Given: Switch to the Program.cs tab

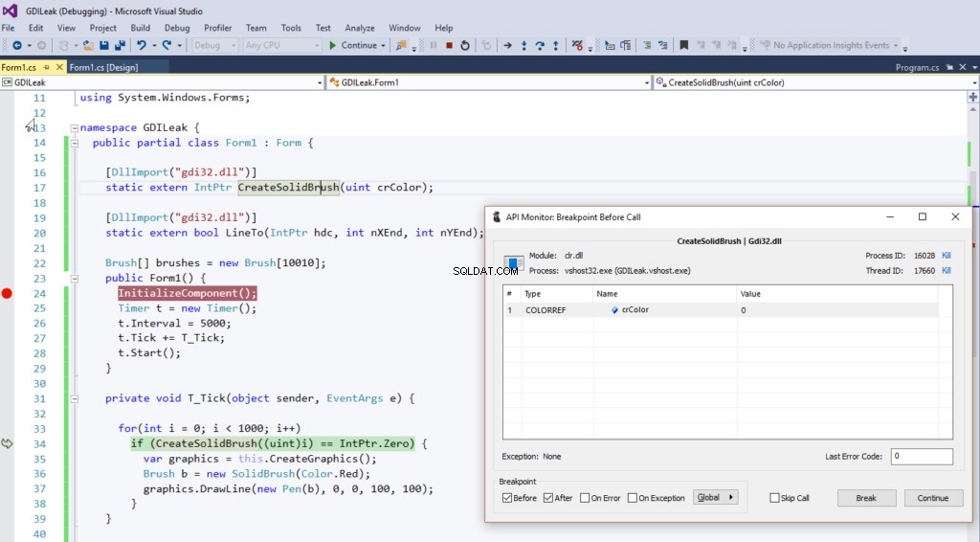Looking at the screenshot, I should point(917,67).
